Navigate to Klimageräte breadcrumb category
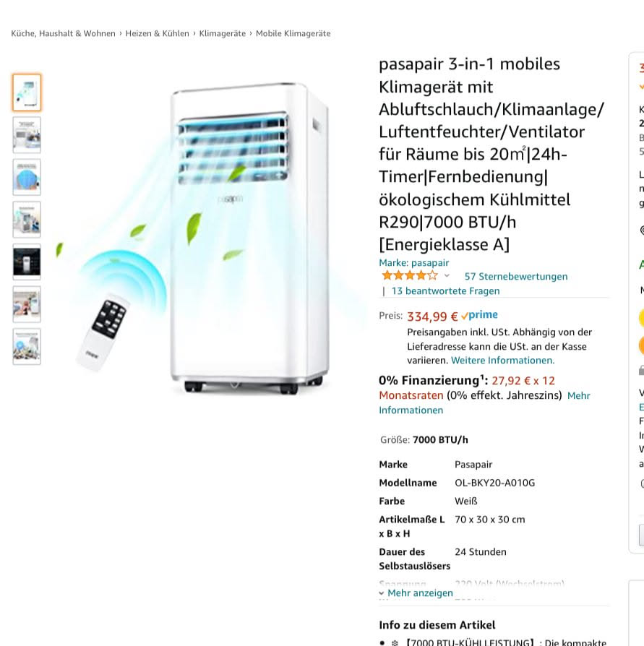 pos(222,33)
